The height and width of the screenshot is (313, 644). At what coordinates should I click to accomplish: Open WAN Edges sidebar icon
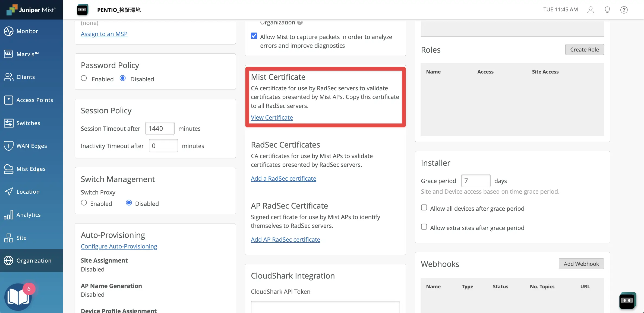(x=8, y=146)
